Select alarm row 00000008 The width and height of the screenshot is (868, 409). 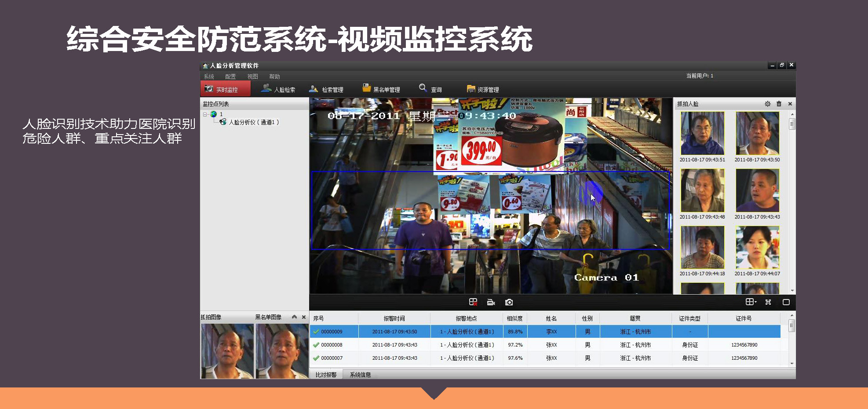(x=545, y=345)
